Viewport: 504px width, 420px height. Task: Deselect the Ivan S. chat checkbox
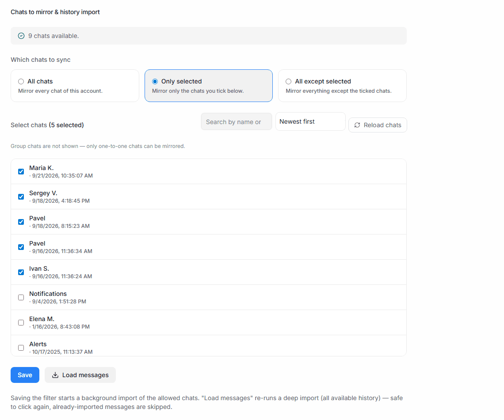click(21, 272)
